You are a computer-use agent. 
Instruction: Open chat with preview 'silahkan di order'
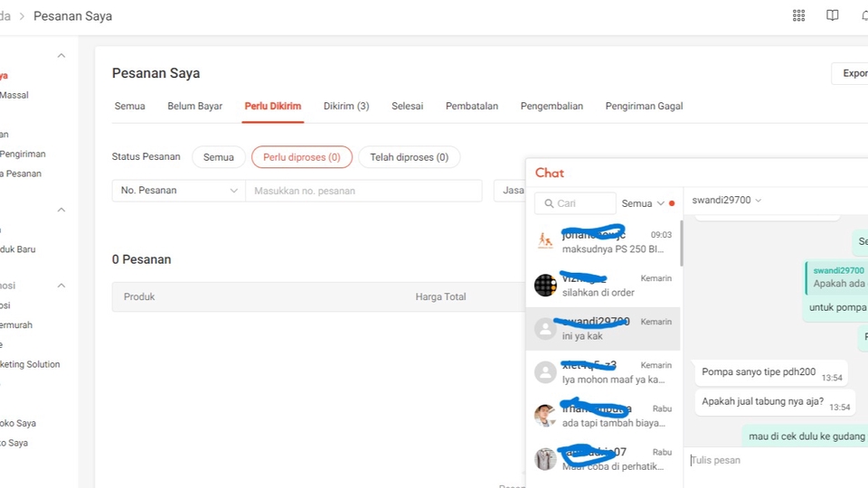pyautogui.click(x=603, y=285)
